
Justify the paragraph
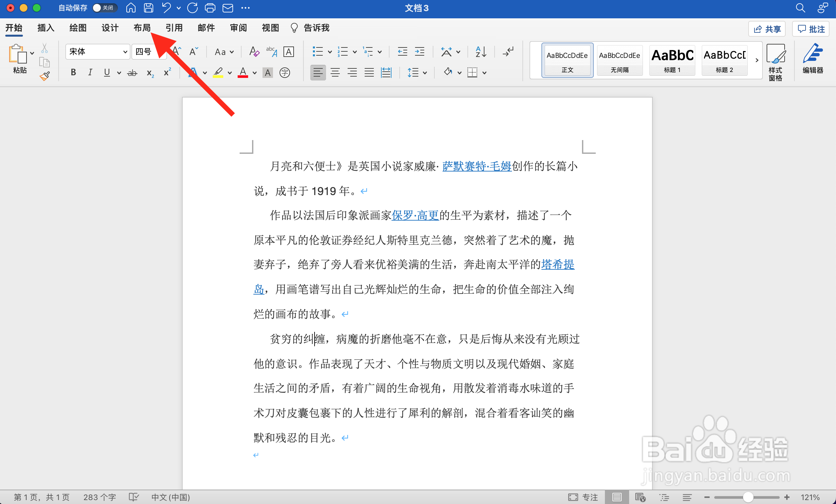pos(369,72)
